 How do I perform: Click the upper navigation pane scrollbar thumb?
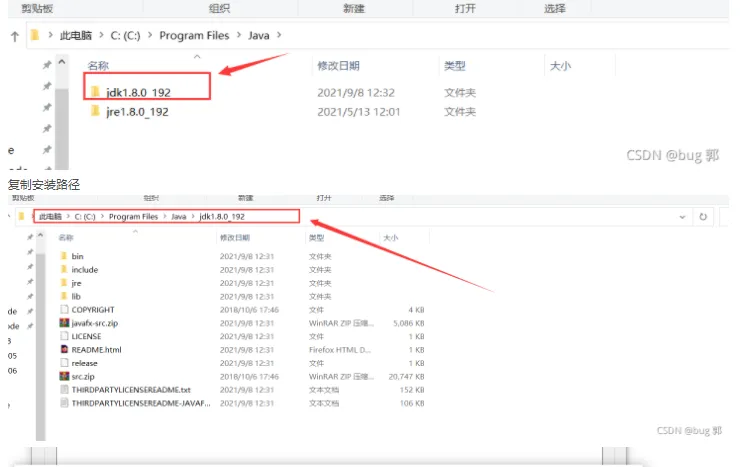[x=62, y=128]
